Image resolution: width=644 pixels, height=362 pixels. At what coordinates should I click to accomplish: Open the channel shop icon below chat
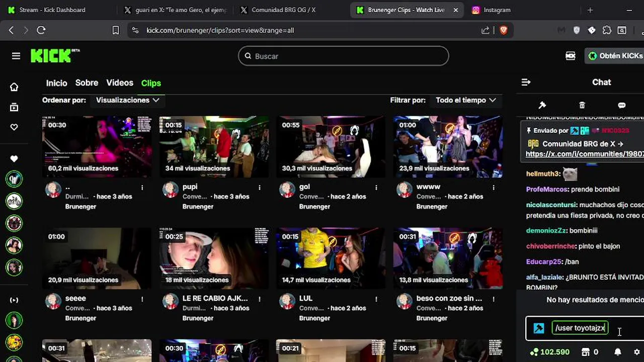coord(585,352)
